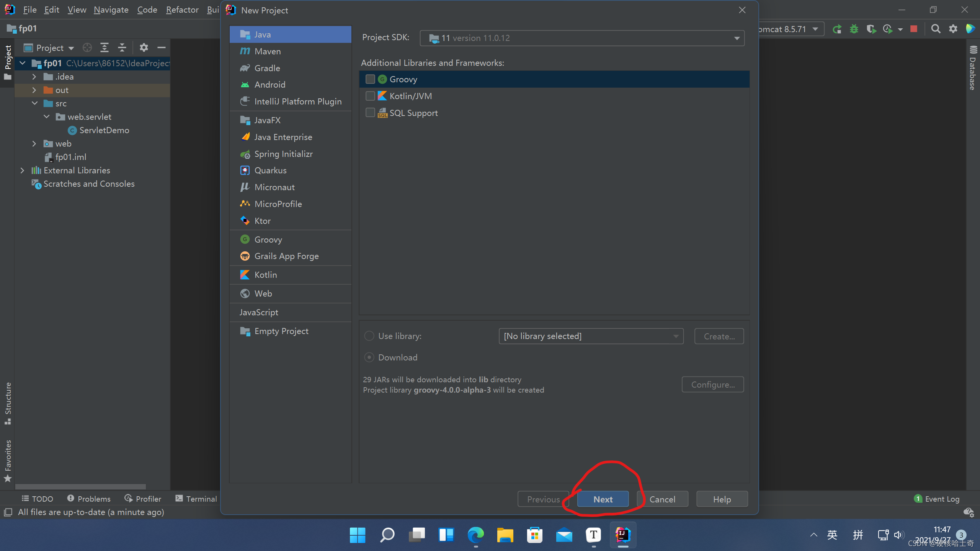Select Groovy in left project type list
The width and height of the screenshot is (980, 551).
[290, 240]
